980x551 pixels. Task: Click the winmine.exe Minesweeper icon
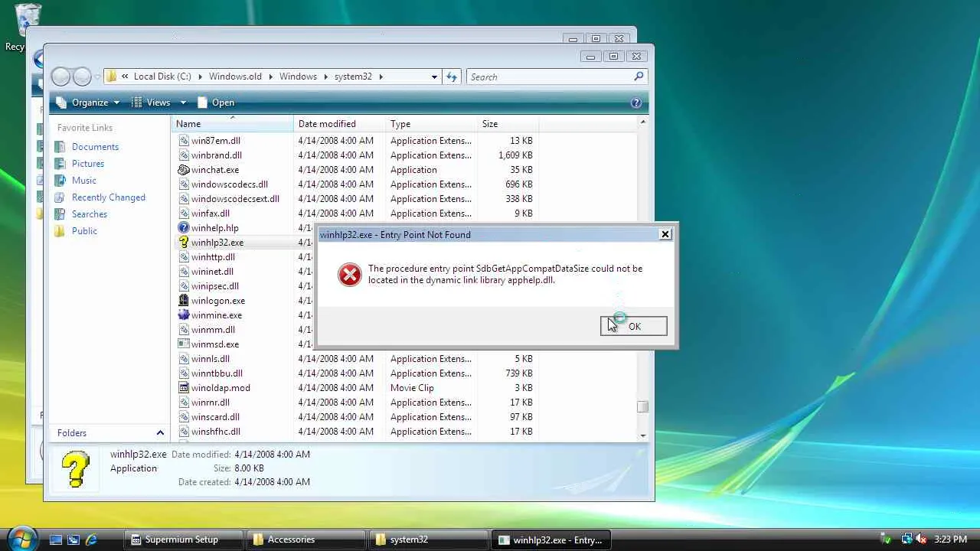[x=183, y=315]
